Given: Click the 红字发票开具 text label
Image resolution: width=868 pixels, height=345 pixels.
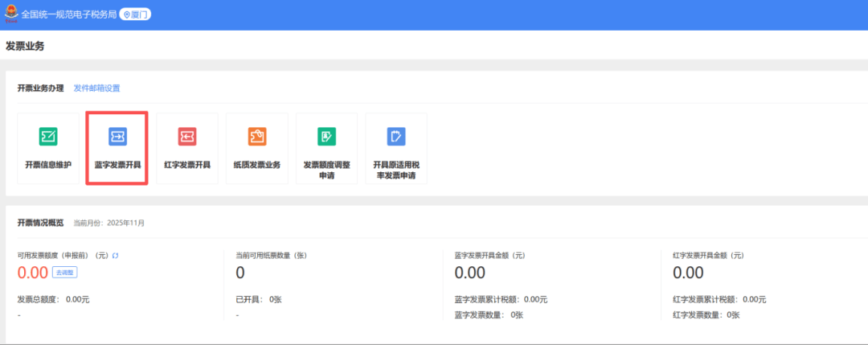Looking at the screenshot, I should (x=186, y=165).
